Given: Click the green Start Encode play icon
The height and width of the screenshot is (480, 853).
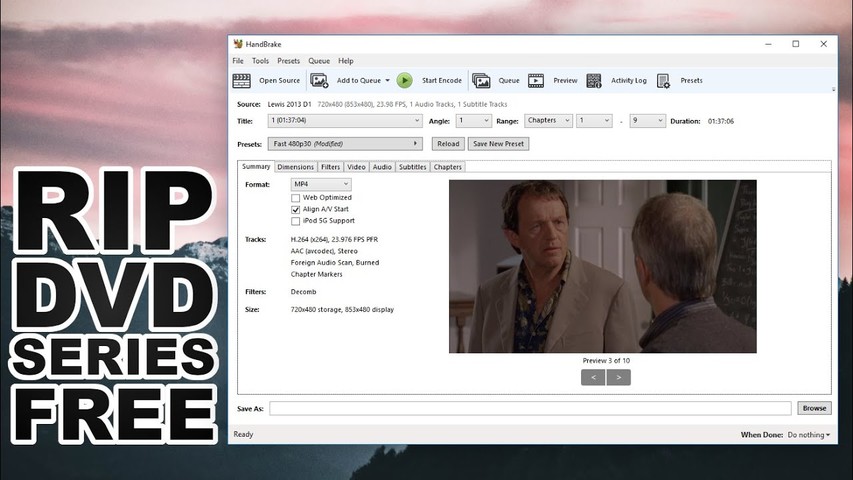Looking at the screenshot, I should [x=404, y=81].
